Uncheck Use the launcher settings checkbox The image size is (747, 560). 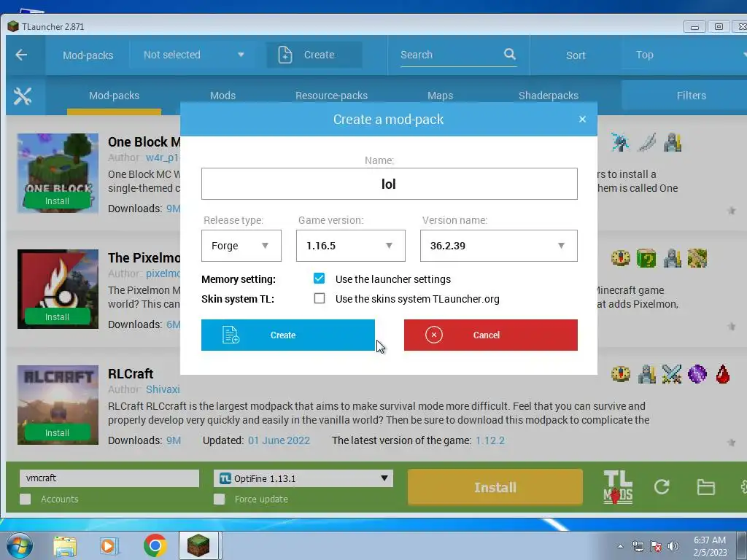click(320, 279)
